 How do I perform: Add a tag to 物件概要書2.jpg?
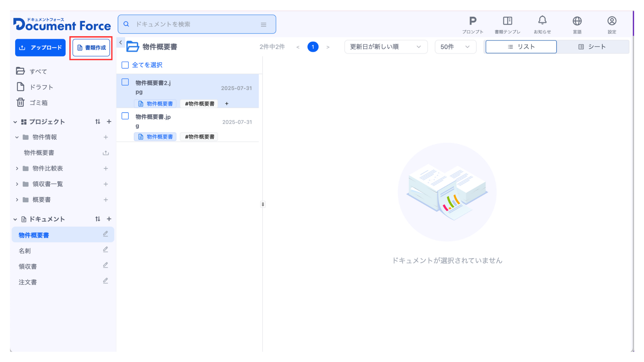click(227, 104)
